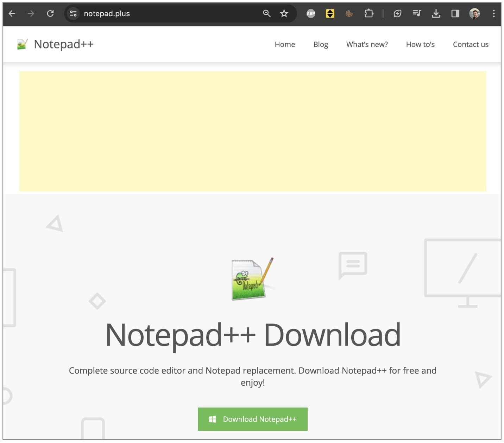Click the notepad.plus address bar URL

pyautogui.click(x=107, y=14)
